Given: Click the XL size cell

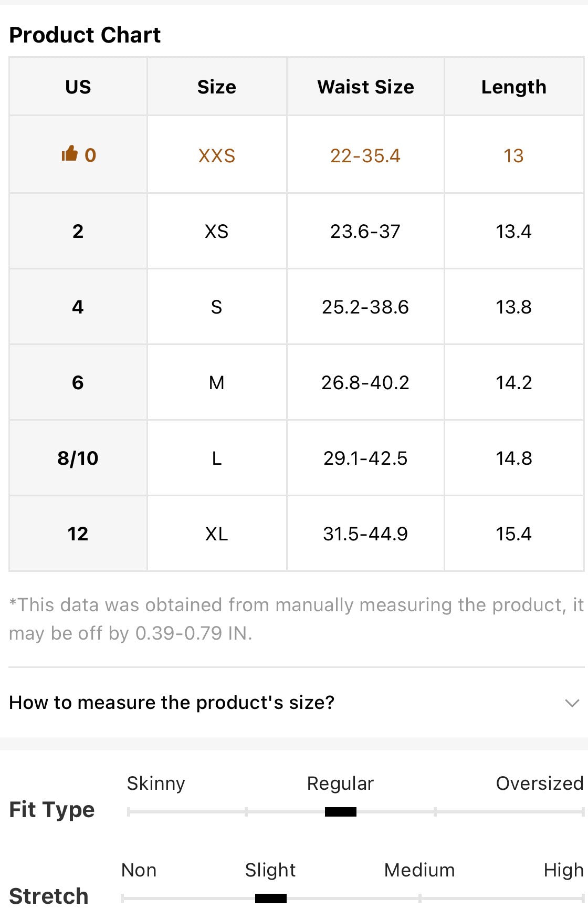Looking at the screenshot, I should click(x=217, y=534).
